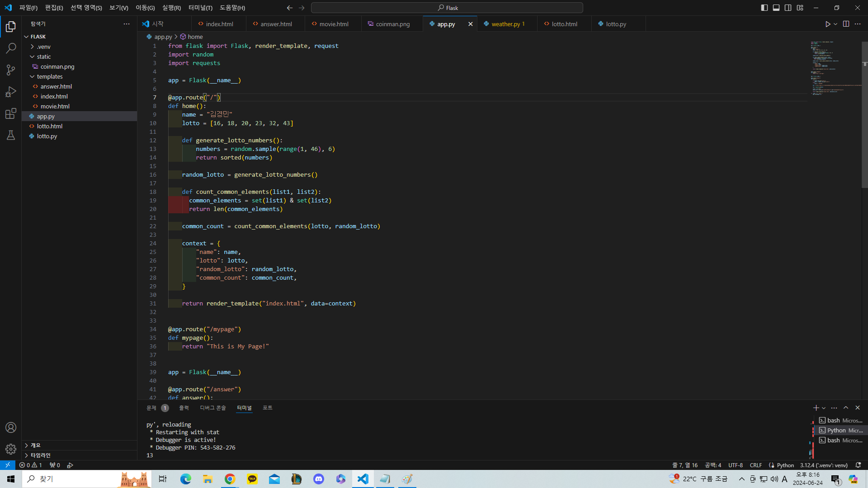Open the 터미널(T) menu

(x=200, y=8)
